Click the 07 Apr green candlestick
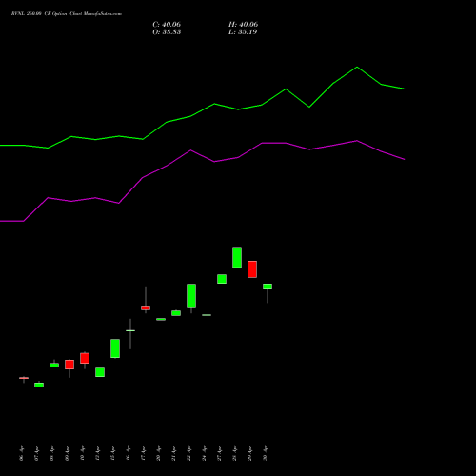Image resolution: width=476 pixels, height=476 pixels. click(39, 385)
